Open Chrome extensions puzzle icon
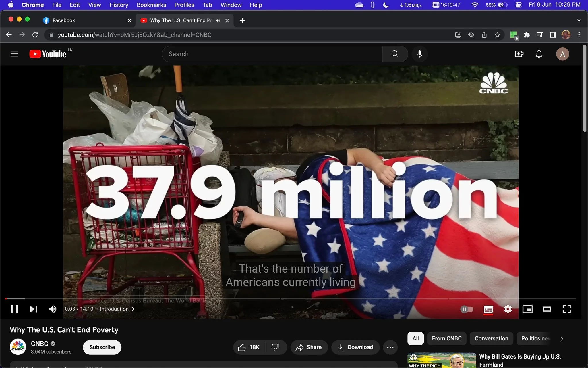588x368 pixels. tap(527, 35)
